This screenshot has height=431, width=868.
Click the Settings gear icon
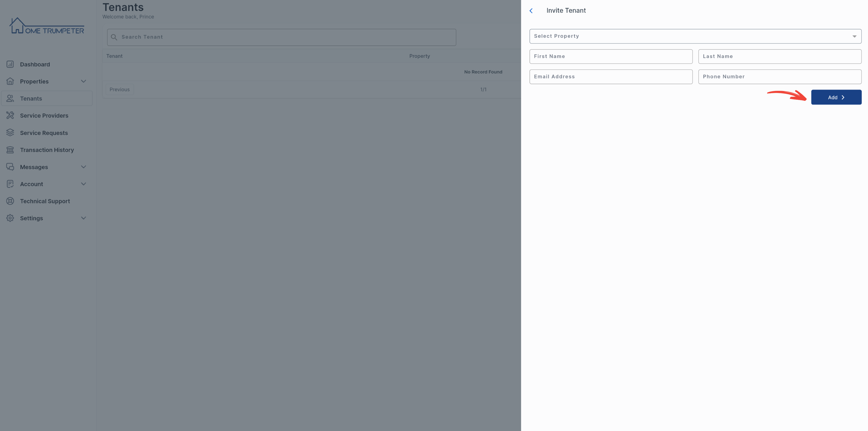(10, 218)
